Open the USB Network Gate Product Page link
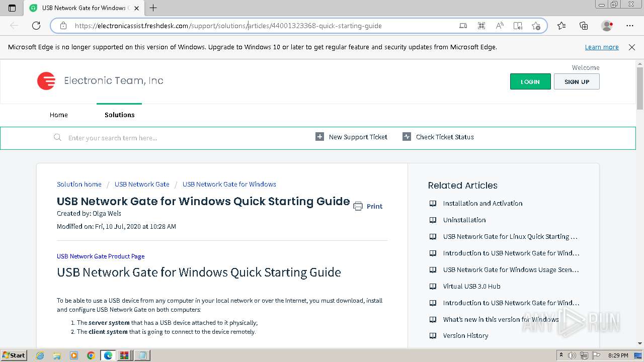 point(101,256)
